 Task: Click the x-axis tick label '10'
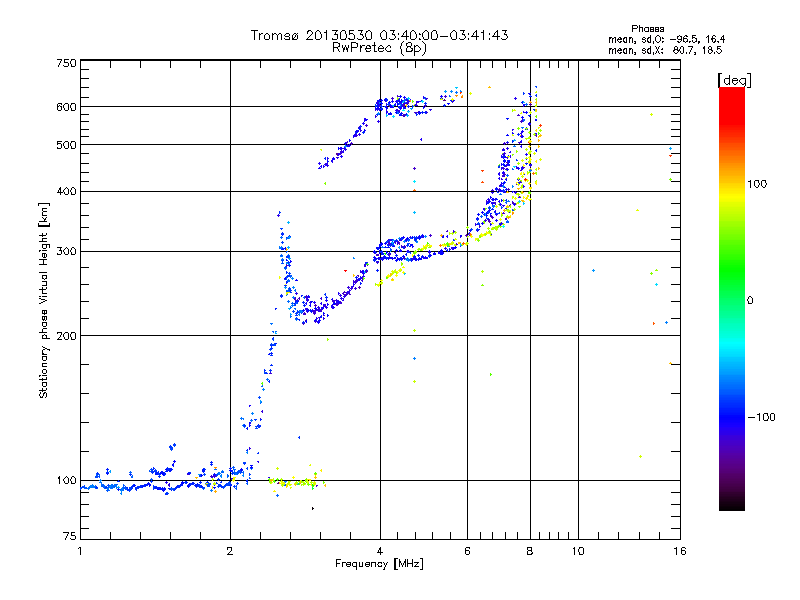578,551
